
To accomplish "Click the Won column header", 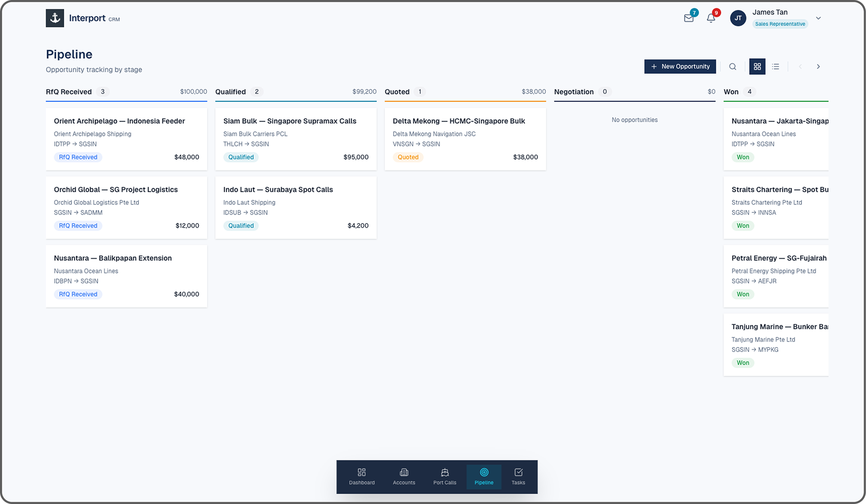I will pos(731,92).
